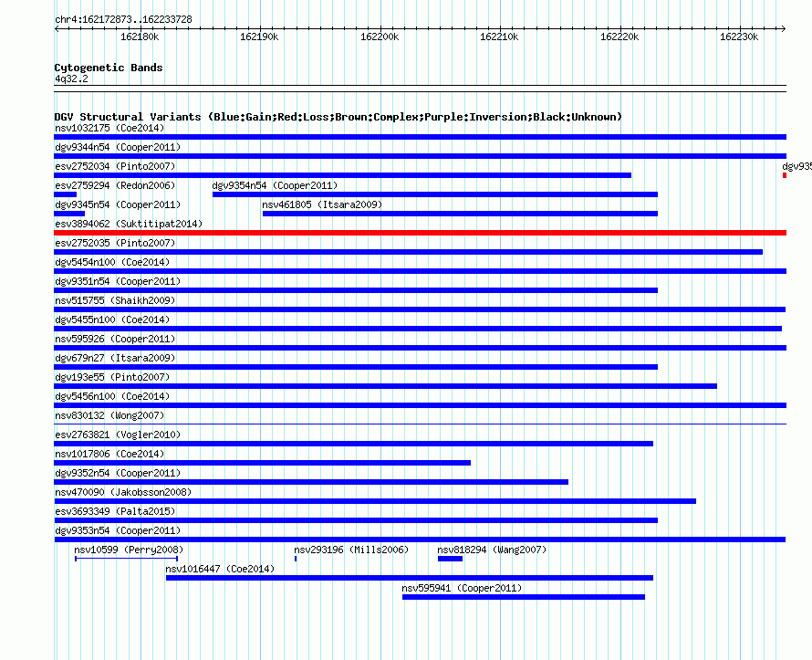The image size is (812, 660).
Task: Select the dgv9351n54 (Cooper2011) label
Action: click(118, 281)
